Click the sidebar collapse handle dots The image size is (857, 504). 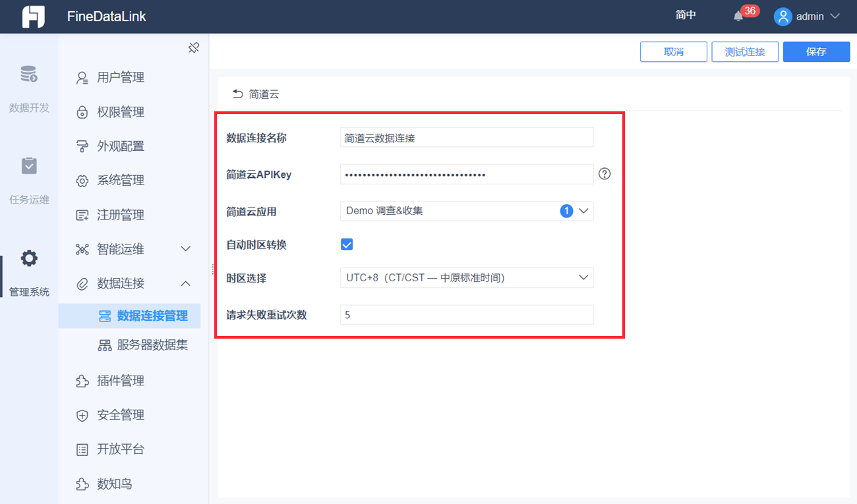[x=212, y=269]
